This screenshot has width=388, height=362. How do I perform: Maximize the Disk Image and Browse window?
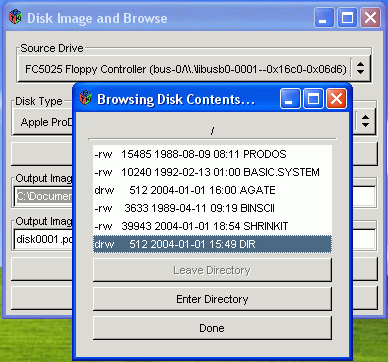[347, 17]
